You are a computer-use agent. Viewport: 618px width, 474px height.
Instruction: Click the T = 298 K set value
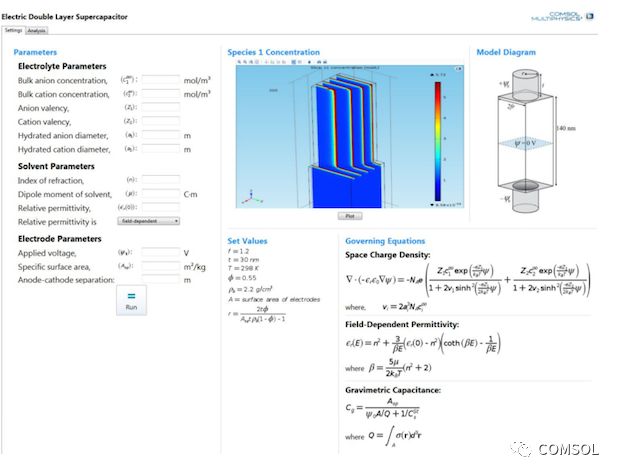click(x=243, y=268)
